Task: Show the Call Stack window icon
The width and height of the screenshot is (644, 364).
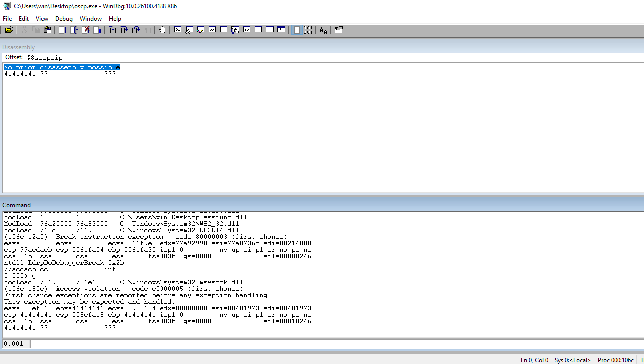Action: click(235, 30)
